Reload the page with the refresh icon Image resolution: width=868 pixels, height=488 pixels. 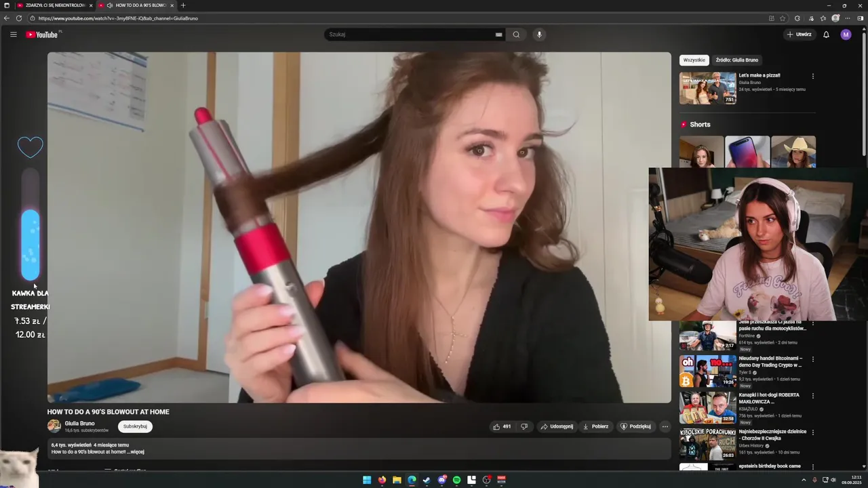19,18
